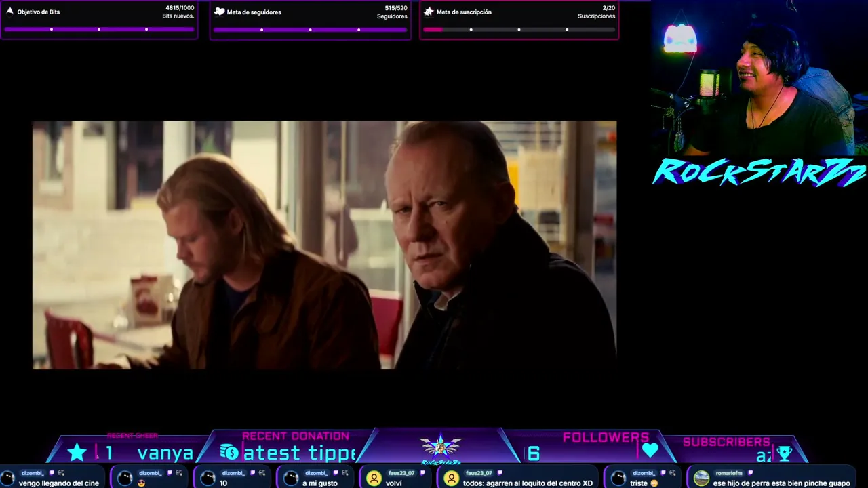The height and width of the screenshot is (488, 868).
Task: Click dizombi_ avatar beside 'vengo llegando del cine'
Action: pyautogui.click(x=8, y=479)
